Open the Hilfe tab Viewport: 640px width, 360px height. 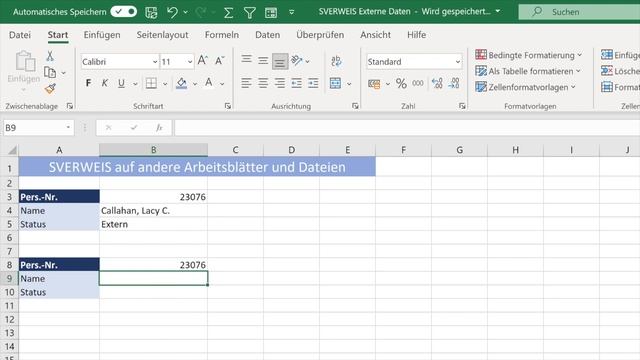coord(416,35)
